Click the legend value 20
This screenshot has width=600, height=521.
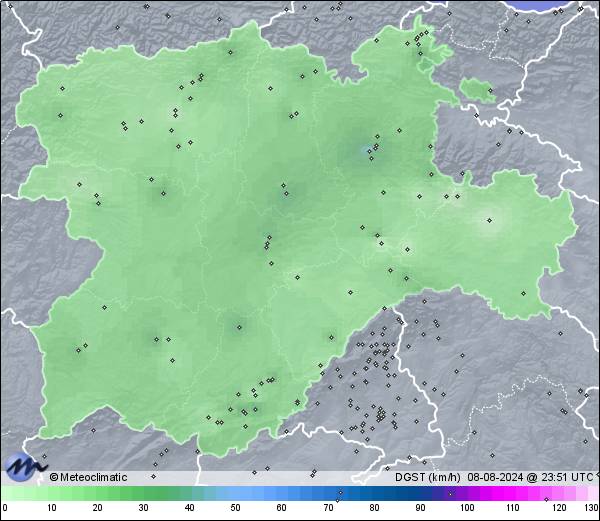98,508
